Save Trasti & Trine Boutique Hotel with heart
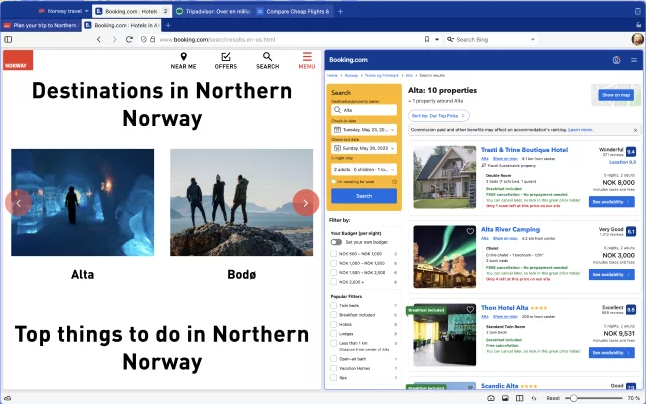 470,152
